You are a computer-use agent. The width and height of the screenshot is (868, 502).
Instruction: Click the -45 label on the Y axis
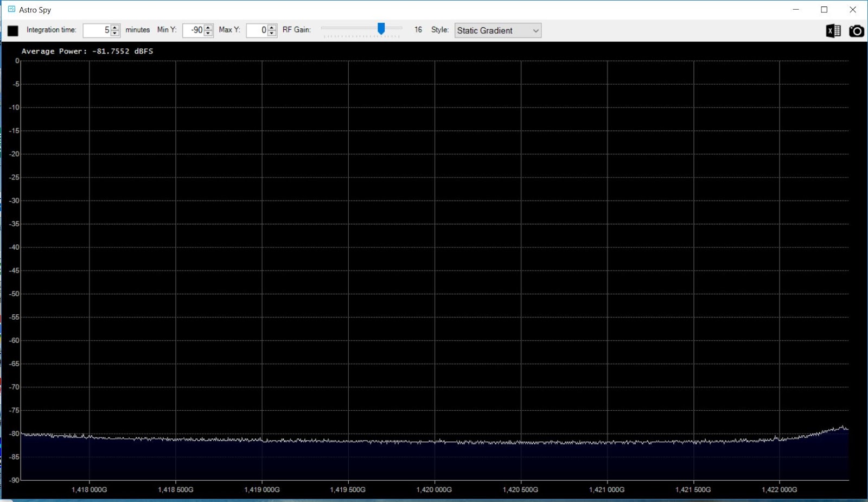(x=14, y=270)
